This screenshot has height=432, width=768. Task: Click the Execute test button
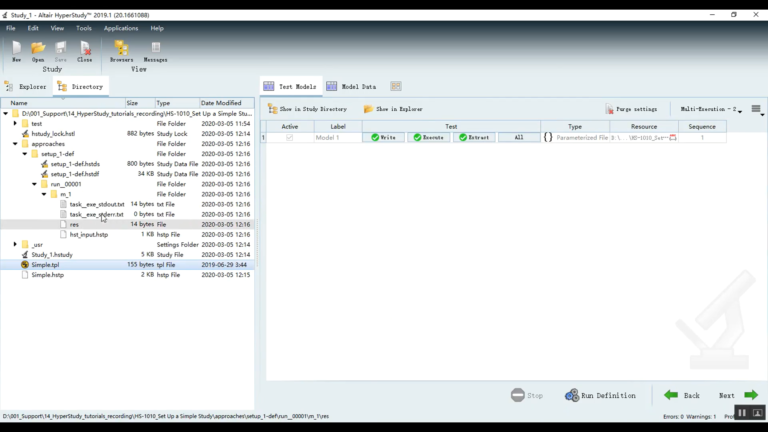[x=429, y=138]
